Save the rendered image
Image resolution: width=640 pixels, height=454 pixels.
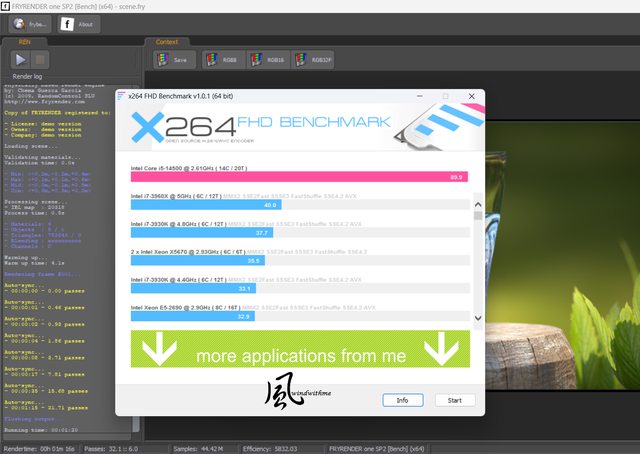[x=174, y=60]
